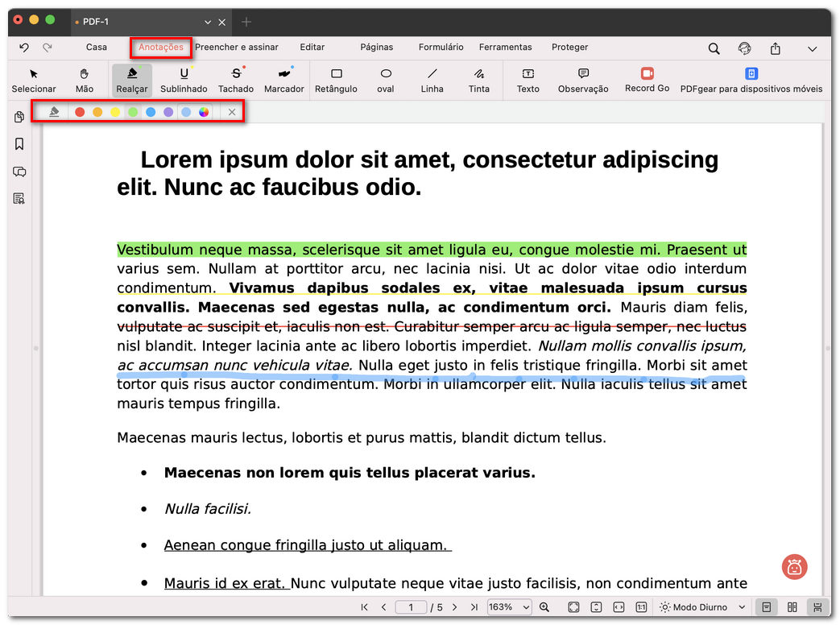
Task: Open the bookmarks panel in sidebar
Action: (x=19, y=143)
